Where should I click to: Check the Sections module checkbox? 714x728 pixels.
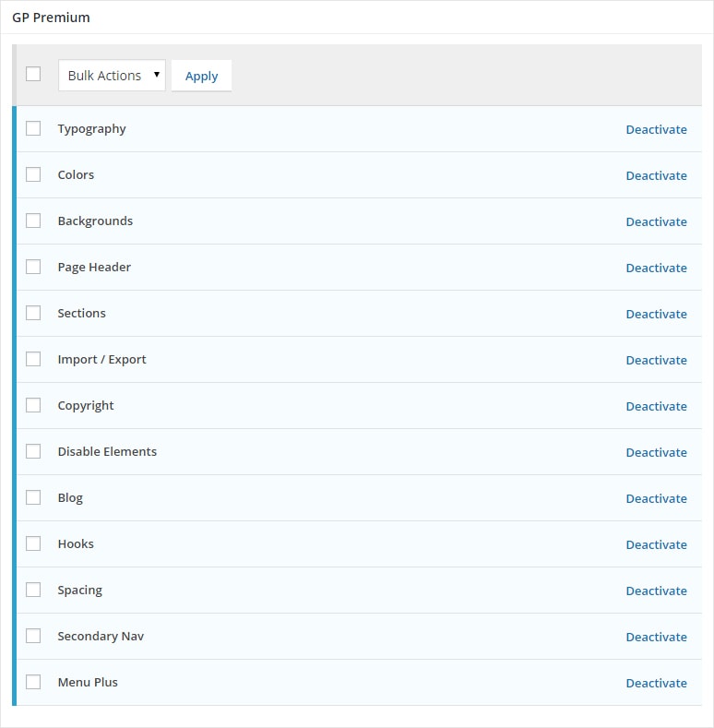(x=33, y=313)
